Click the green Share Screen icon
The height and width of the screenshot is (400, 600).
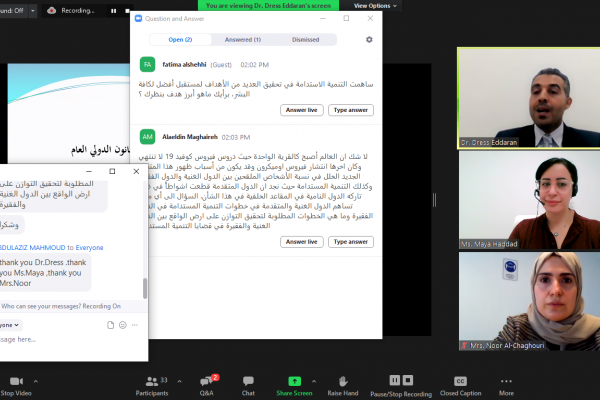[x=294, y=380]
